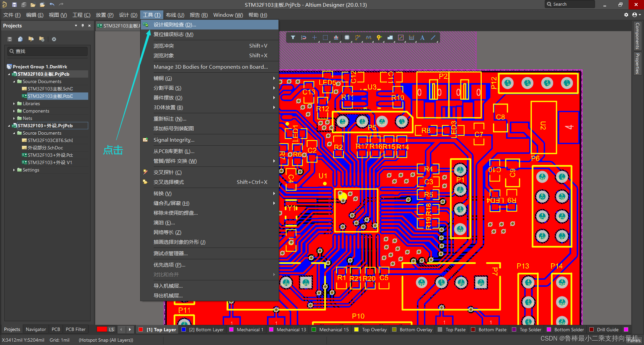Click the Save All icon in title bar
Viewport: 644px width, 345px height.
pos(24,5)
